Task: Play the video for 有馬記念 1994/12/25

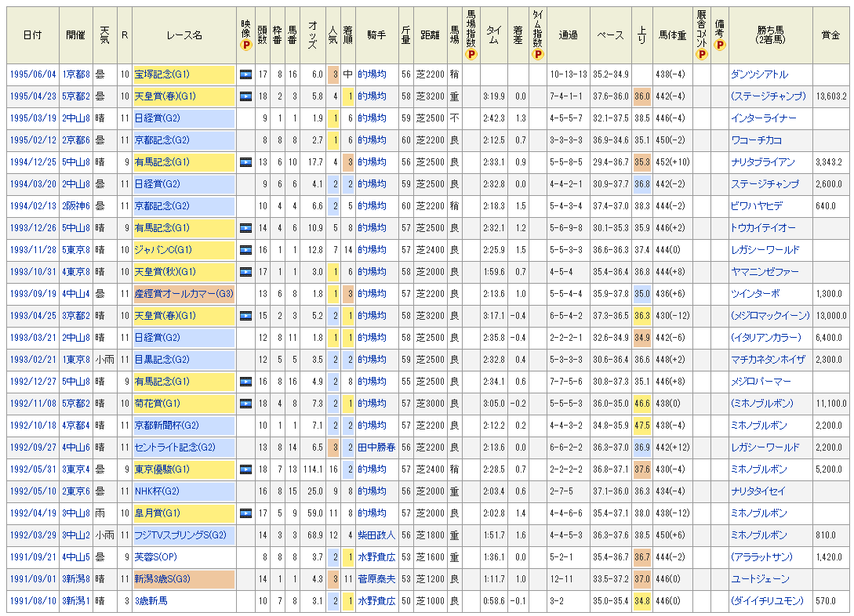Action: [x=245, y=162]
